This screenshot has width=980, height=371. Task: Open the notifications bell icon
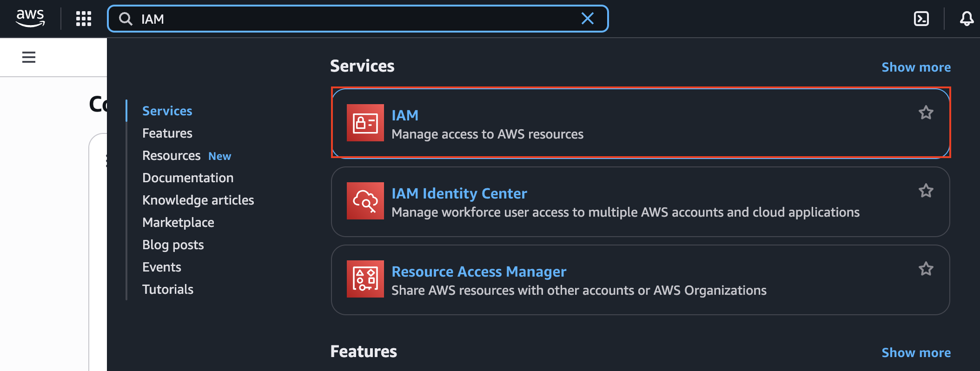point(967,19)
